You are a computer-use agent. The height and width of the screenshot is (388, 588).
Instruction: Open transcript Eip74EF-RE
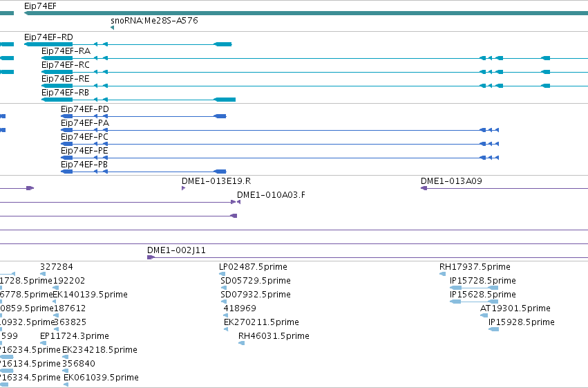(314, 86)
